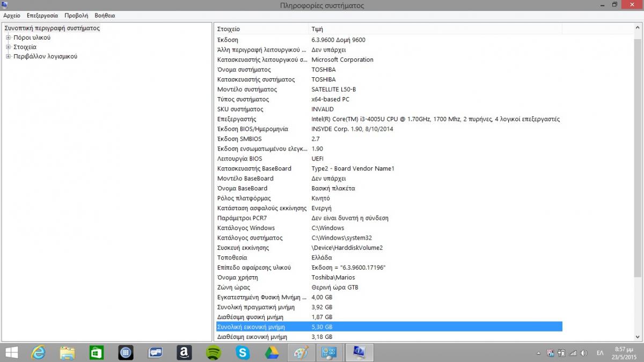Image resolution: width=644 pixels, height=362 pixels.
Task: Select the Όνομα συστήματος row
Action: 389,70
